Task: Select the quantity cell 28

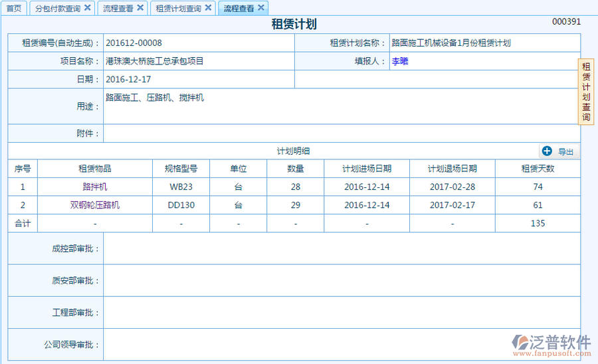Action: click(296, 187)
